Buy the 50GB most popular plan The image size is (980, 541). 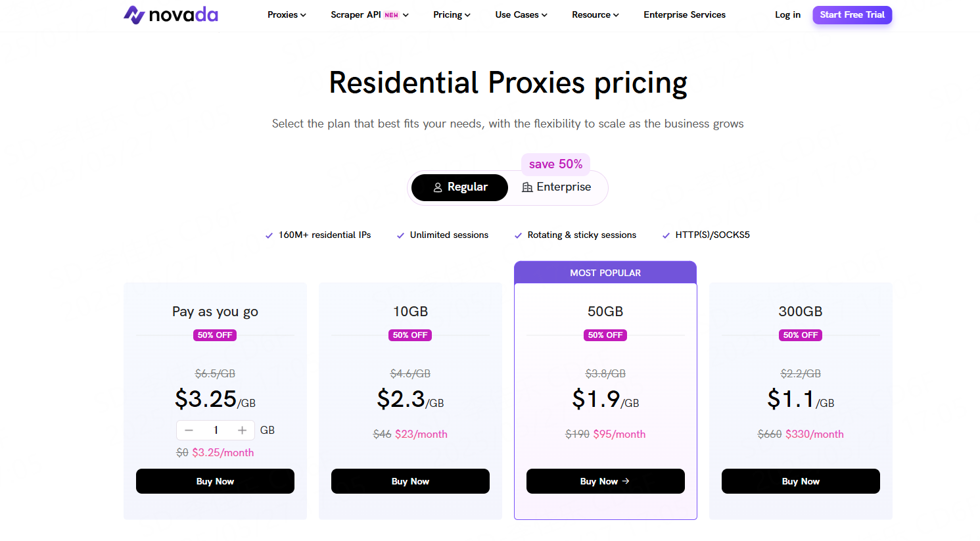[x=605, y=481]
